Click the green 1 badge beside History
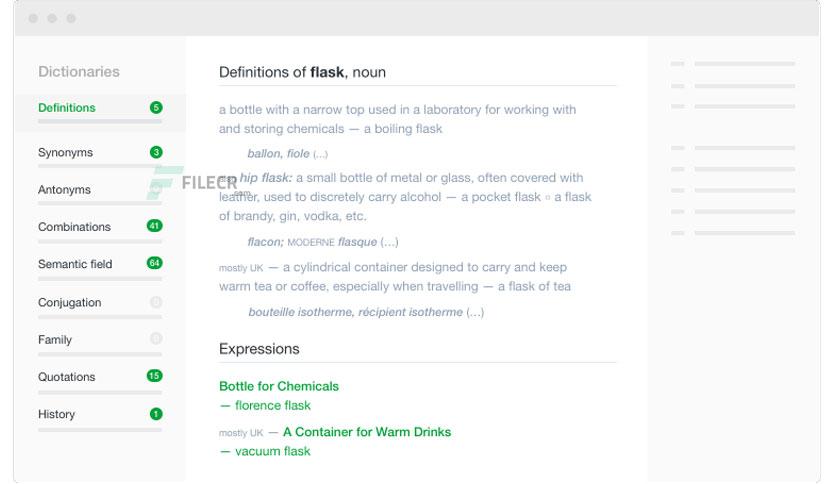The height and width of the screenshot is (484, 836). pyautogui.click(x=156, y=414)
